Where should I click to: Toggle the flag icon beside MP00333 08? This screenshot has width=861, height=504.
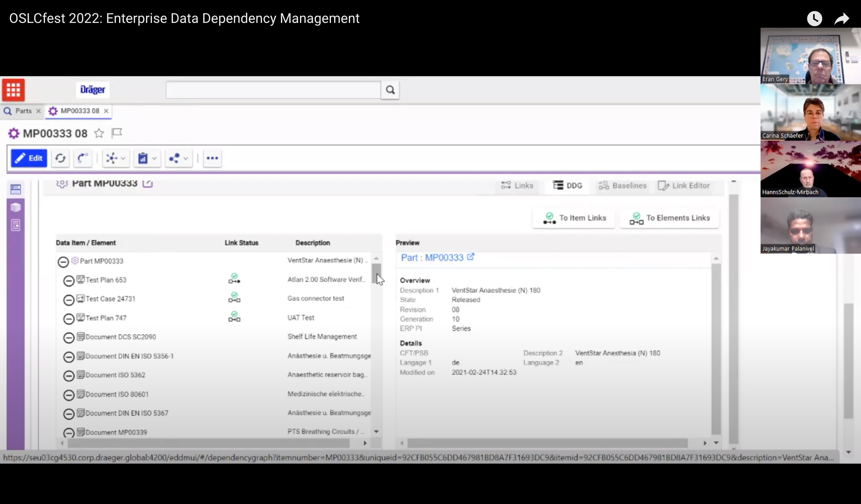pos(117,133)
